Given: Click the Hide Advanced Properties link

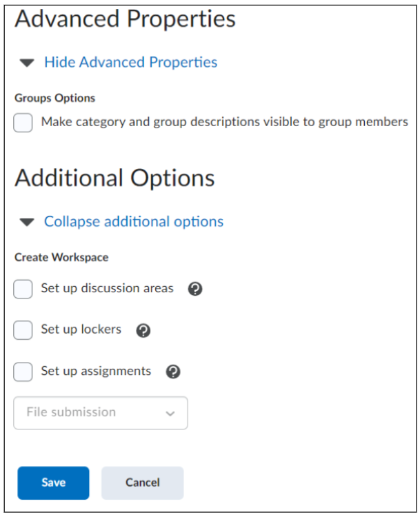Looking at the screenshot, I should (130, 62).
